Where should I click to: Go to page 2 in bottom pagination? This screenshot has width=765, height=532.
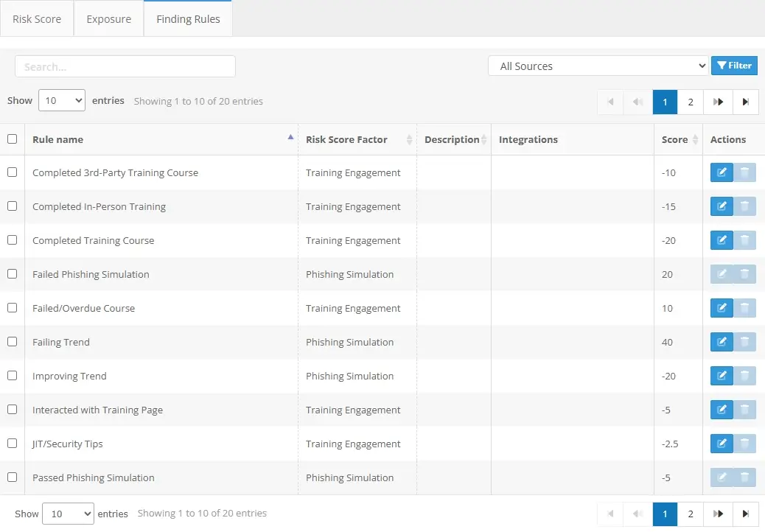pyautogui.click(x=690, y=514)
